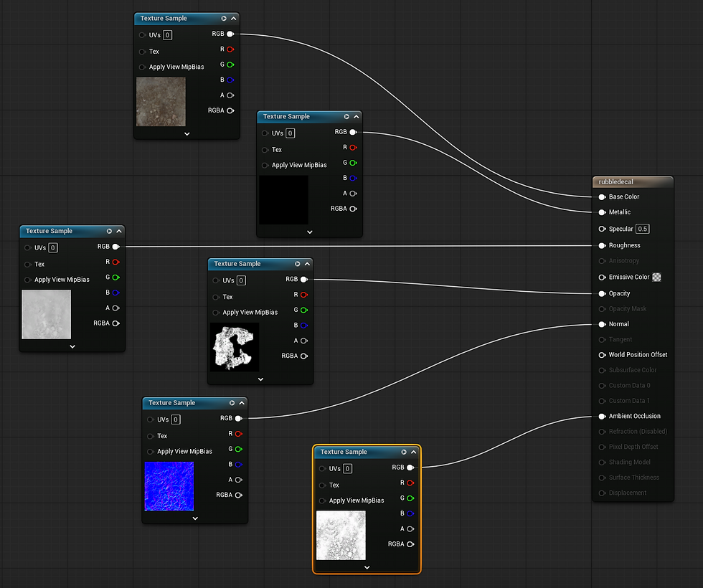Click greyed-out Pixel Depth Offset label
The height and width of the screenshot is (588, 703).
click(633, 447)
